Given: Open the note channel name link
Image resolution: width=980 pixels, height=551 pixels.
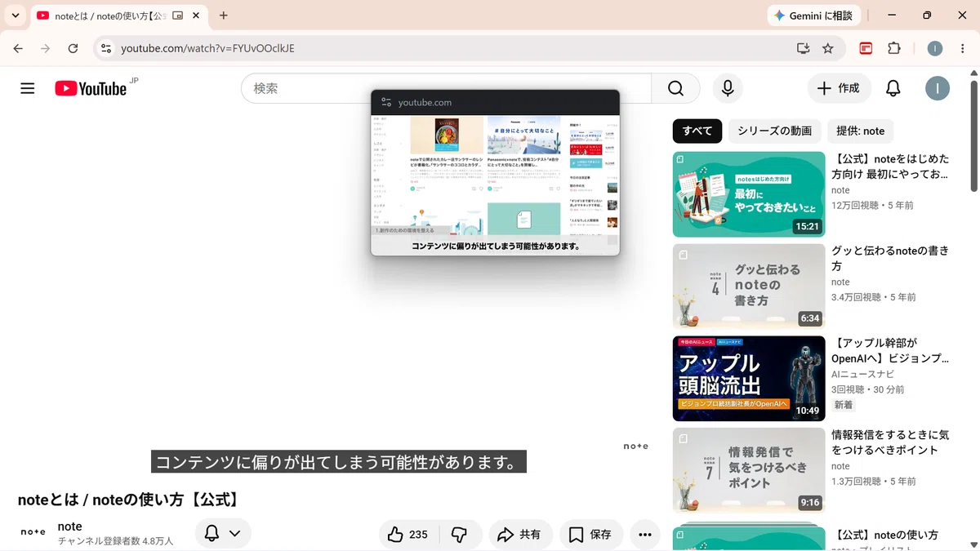Looking at the screenshot, I should pos(70,527).
